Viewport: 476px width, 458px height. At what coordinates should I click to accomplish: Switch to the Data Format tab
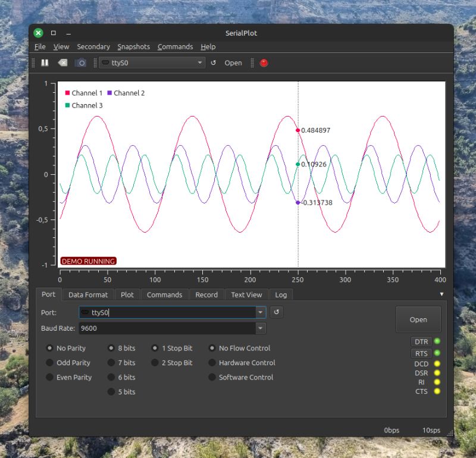[87, 294]
